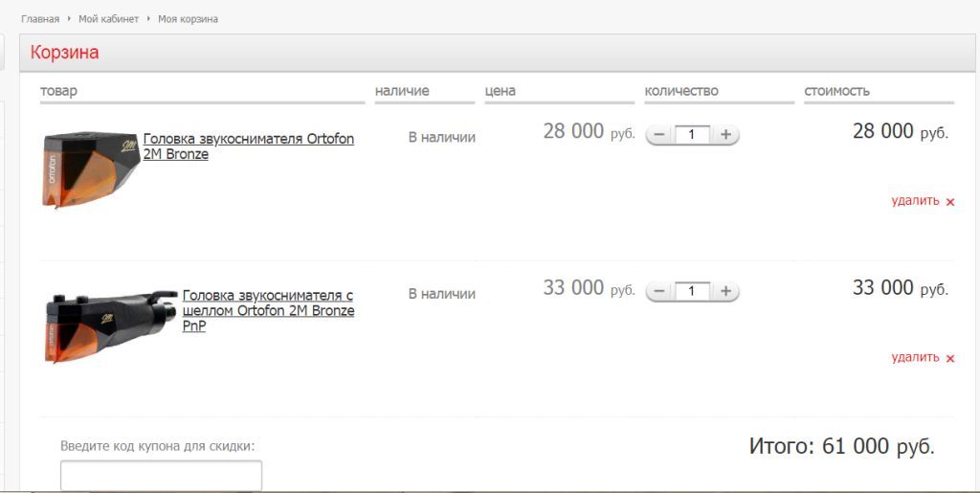Decrease quantity of the 2M Bronze PnP cartridge

(659, 291)
